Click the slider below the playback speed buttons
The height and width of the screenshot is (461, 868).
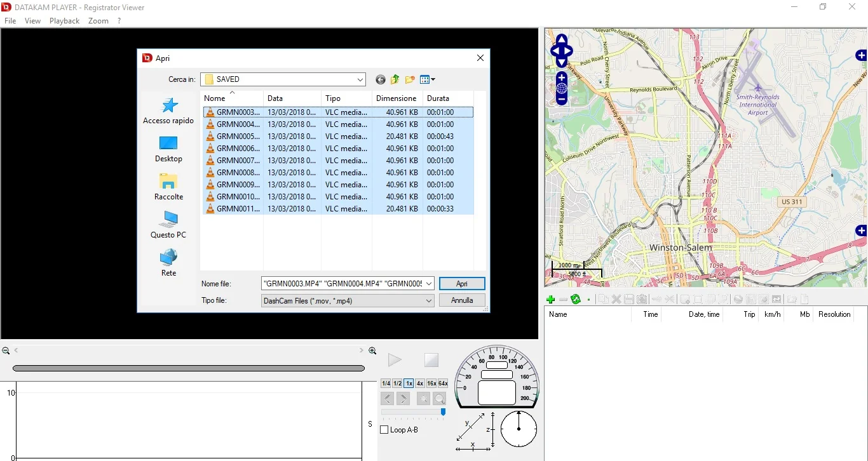point(413,412)
